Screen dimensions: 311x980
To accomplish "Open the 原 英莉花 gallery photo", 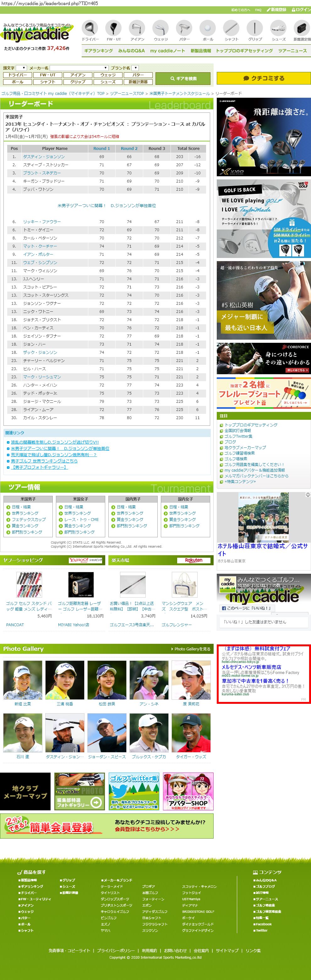I will [191, 680].
